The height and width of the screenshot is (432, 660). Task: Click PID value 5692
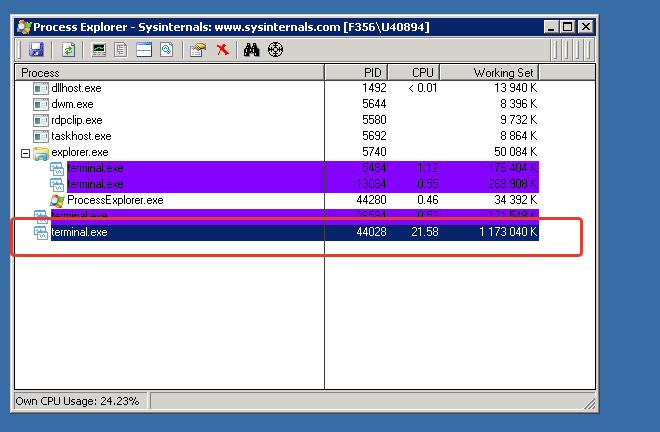click(374, 136)
